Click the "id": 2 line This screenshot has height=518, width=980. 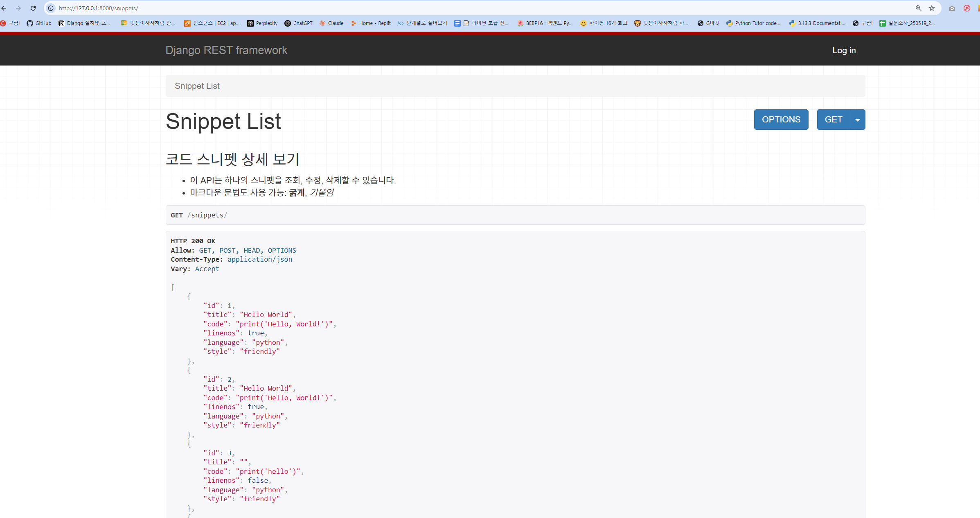(219, 380)
